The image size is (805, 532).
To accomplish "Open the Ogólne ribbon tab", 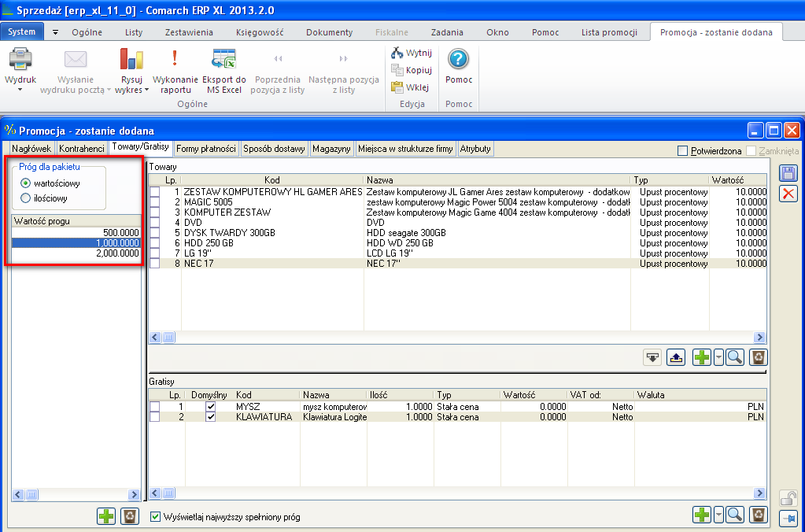I will click(87, 32).
